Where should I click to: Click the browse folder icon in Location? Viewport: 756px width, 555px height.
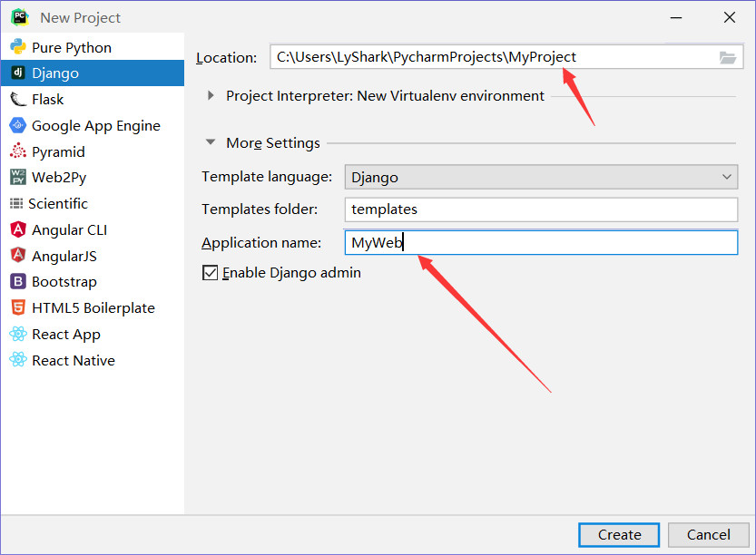(x=727, y=57)
